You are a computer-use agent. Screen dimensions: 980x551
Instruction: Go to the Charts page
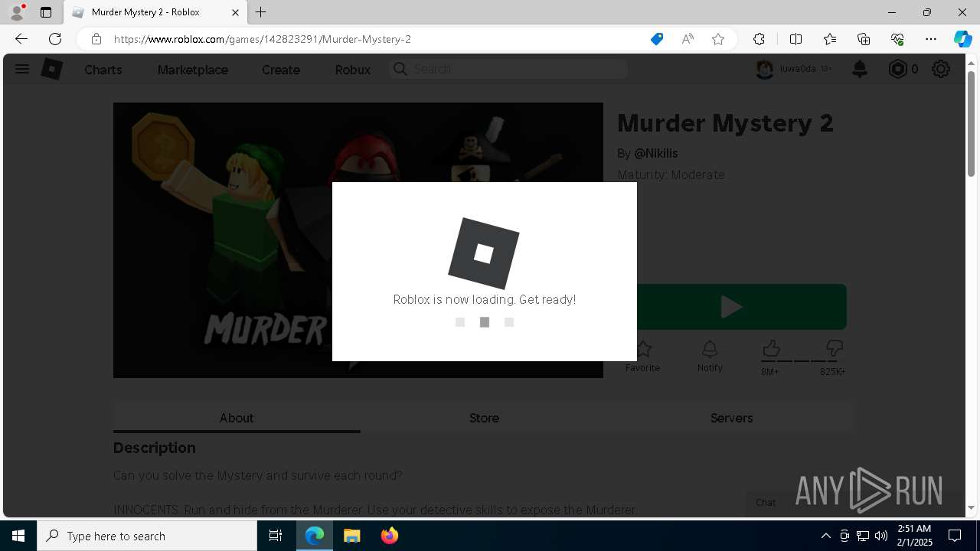pos(103,70)
